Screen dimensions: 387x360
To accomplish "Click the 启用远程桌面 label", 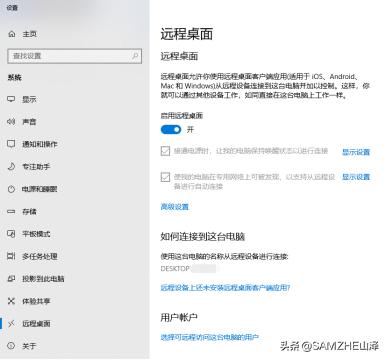I will (x=182, y=116).
